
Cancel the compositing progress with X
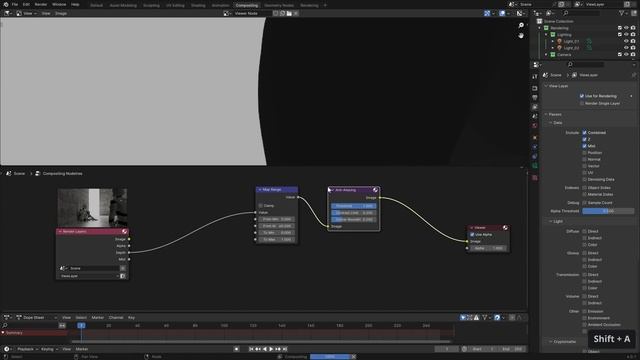coord(353,357)
